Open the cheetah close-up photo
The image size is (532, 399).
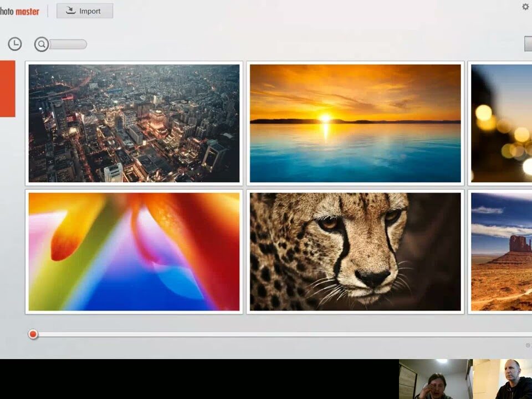pyautogui.click(x=355, y=252)
